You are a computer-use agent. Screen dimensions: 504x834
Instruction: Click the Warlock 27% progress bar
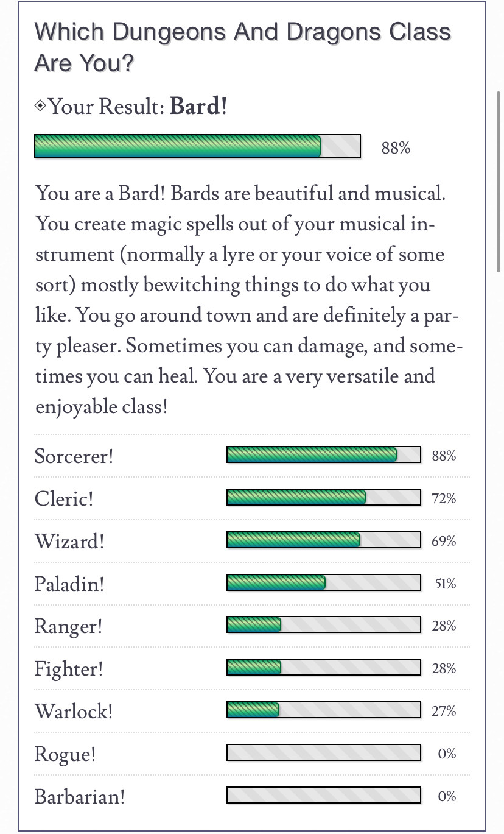pos(324,710)
